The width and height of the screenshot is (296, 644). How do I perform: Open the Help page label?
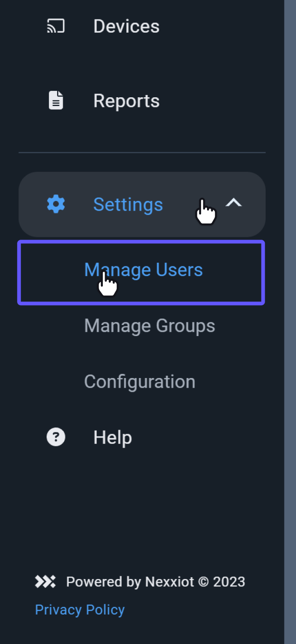[112, 437]
